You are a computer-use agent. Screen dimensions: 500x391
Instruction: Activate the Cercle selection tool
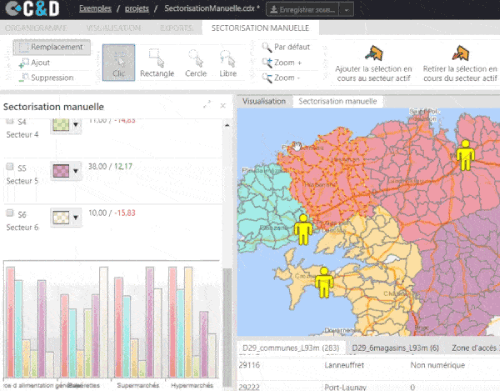coord(196,63)
